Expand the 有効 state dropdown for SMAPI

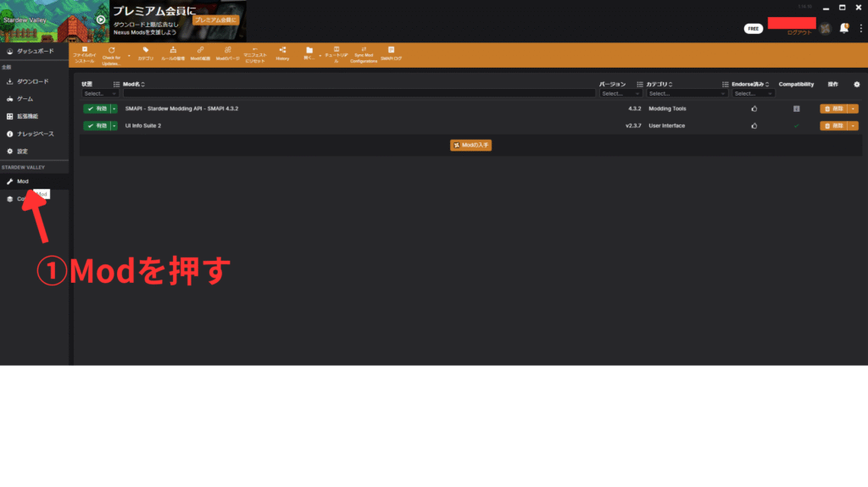(x=114, y=109)
